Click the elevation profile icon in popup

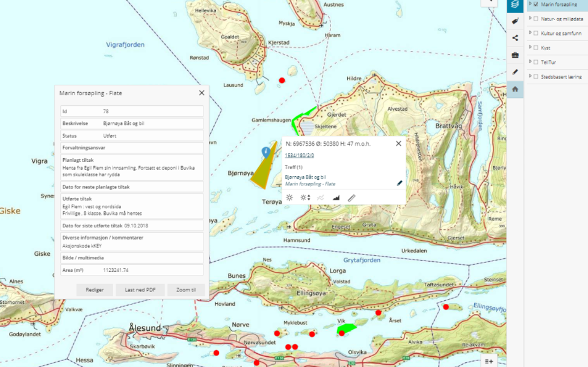(x=336, y=198)
